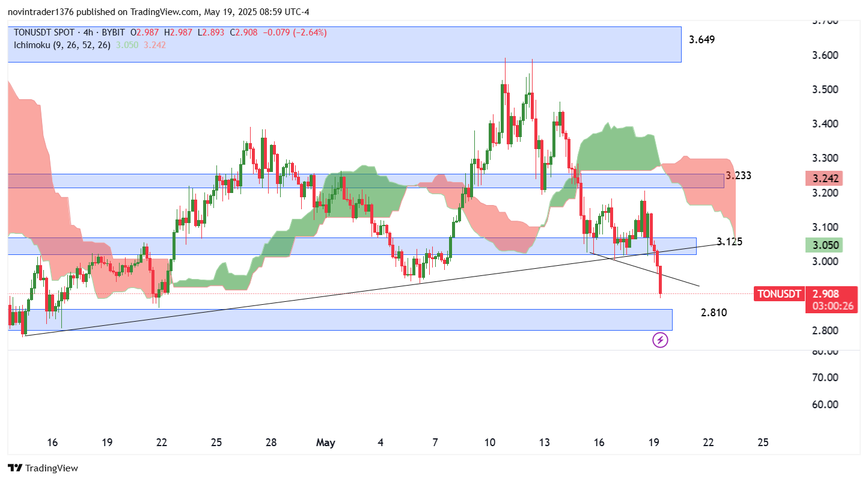
Task: Click the red 3.242 Ichimoku axis label
Action: point(824,179)
